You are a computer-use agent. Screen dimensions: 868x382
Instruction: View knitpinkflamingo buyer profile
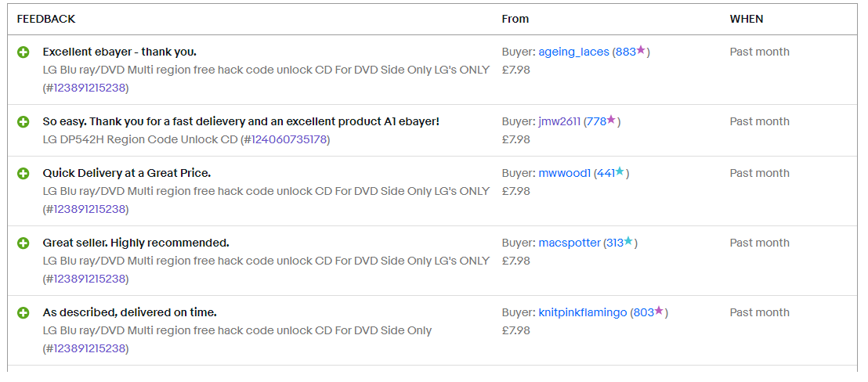(583, 313)
